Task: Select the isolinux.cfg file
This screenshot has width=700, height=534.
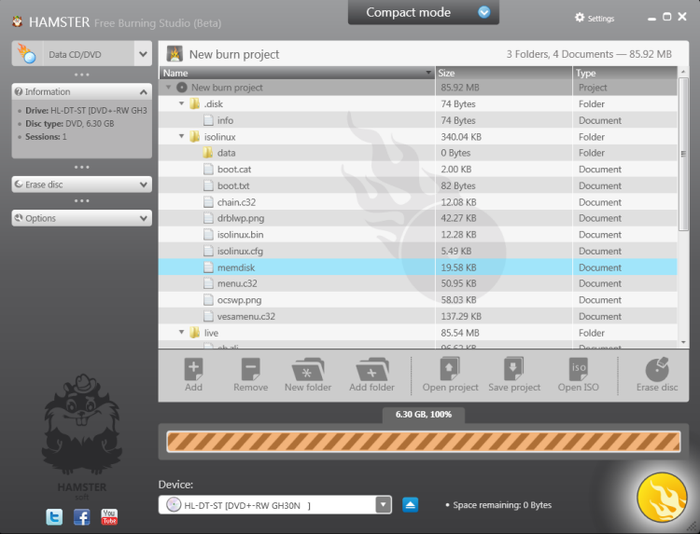Action: pos(418,251)
